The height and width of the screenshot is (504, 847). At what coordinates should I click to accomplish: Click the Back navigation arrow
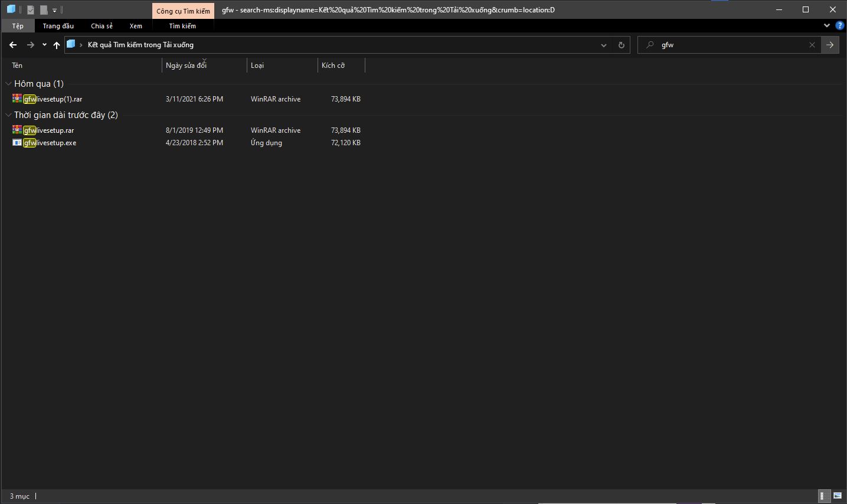click(13, 45)
